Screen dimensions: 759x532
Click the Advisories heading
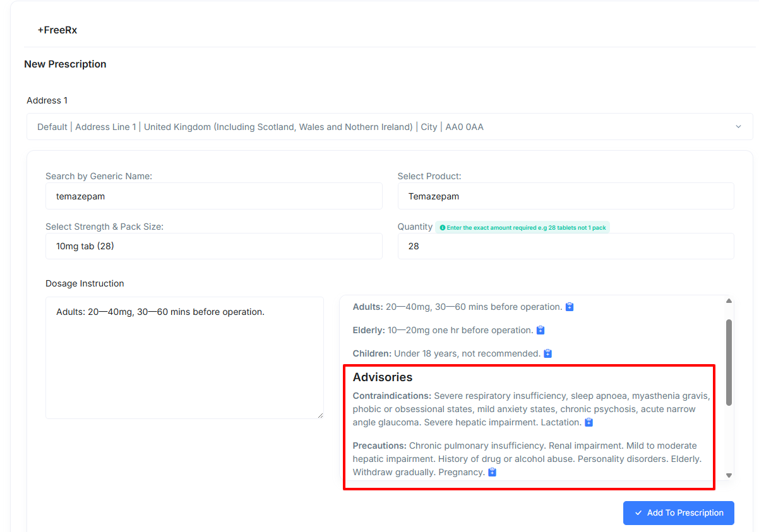point(383,377)
